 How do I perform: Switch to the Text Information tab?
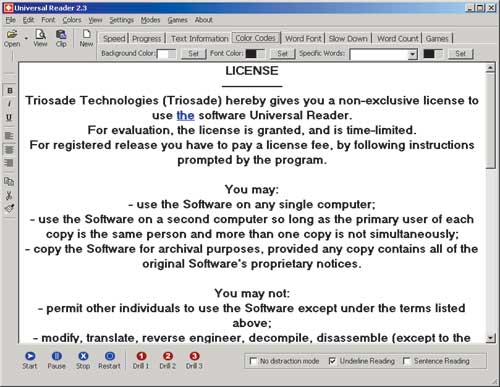point(200,39)
